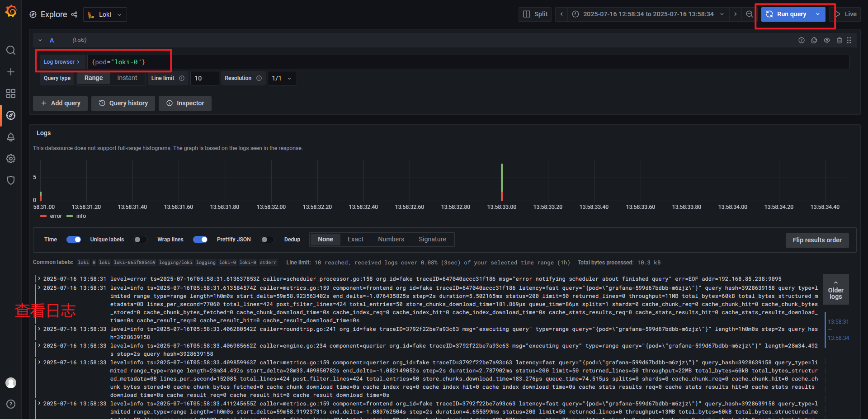This screenshot has height=419, width=868.
Task: Show Resolution info tooltip icon
Action: pos(259,78)
